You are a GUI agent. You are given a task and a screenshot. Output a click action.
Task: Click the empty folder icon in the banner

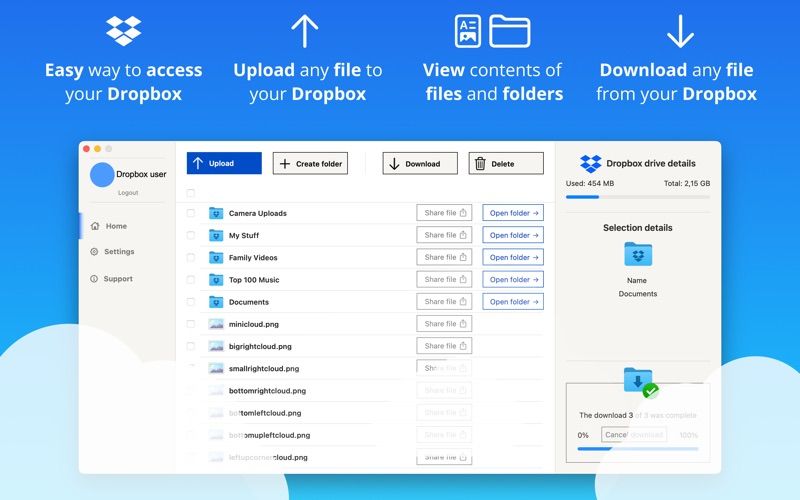point(510,31)
